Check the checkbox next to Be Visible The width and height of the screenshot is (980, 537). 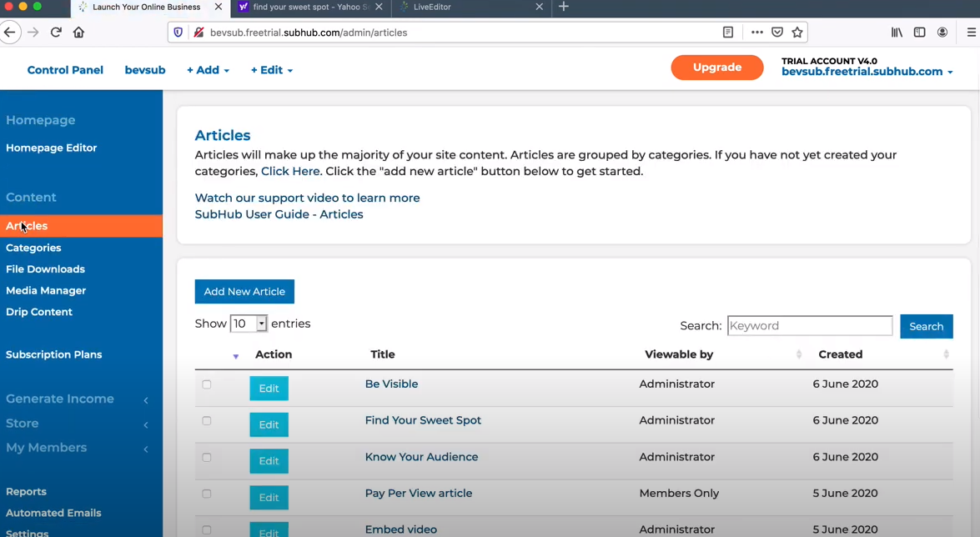(206, 384)
